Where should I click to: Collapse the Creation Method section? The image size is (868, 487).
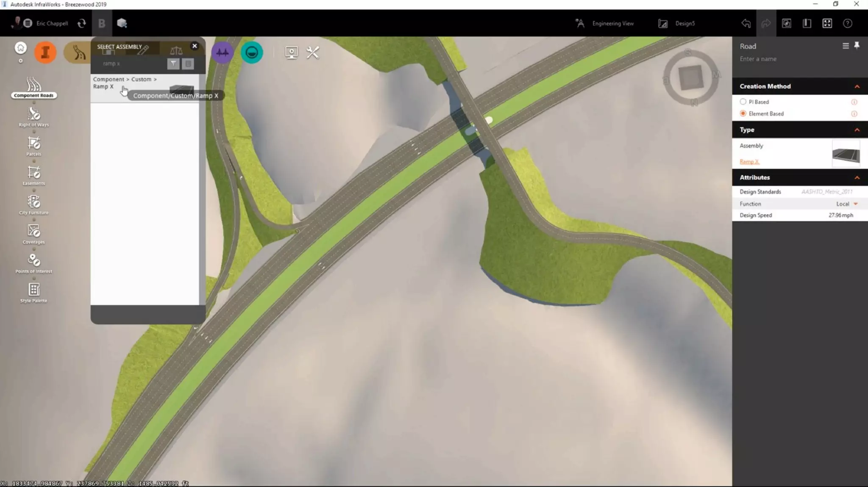pos(857,86)
